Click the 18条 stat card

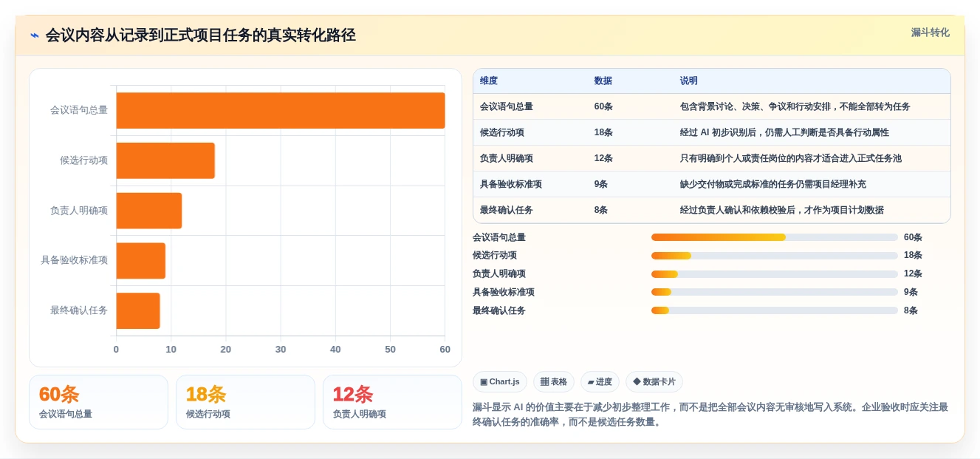click(x=245, y=402)
